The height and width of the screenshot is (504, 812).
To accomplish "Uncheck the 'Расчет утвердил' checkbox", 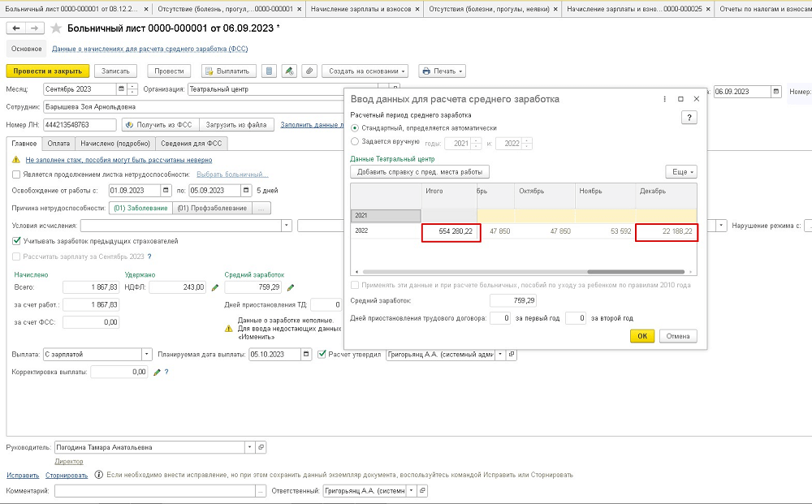I will pos(323,354).
